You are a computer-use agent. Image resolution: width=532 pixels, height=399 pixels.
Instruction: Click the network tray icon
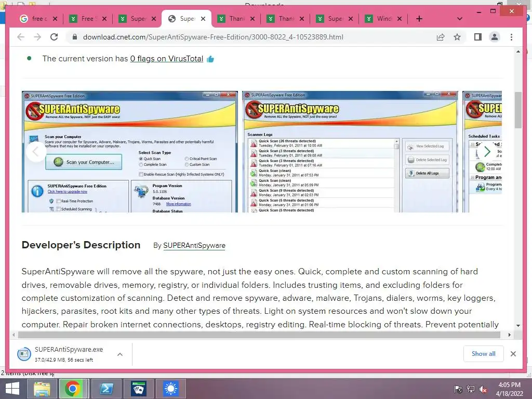pyautogui.click(x=471, y=389)
